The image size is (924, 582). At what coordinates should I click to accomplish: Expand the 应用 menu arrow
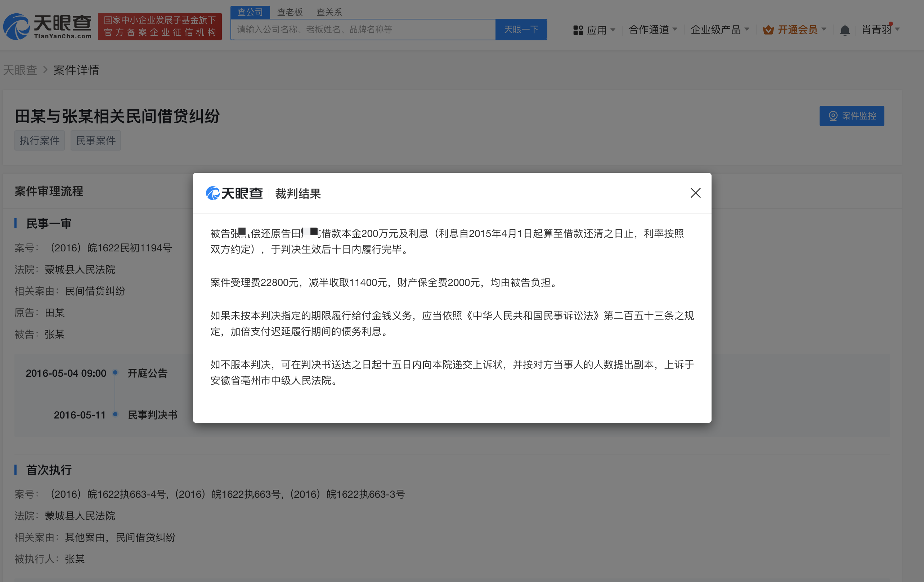[613, 30]
